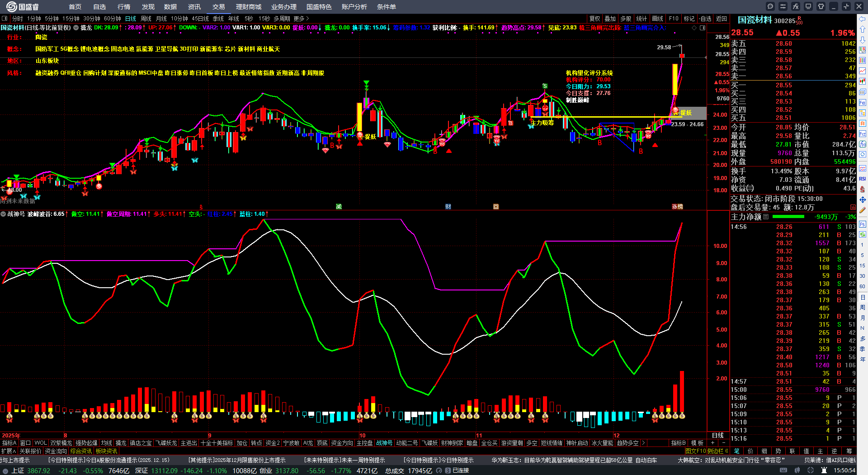Select the 飞碟妖龙 indicator tab

click(167, 443)
